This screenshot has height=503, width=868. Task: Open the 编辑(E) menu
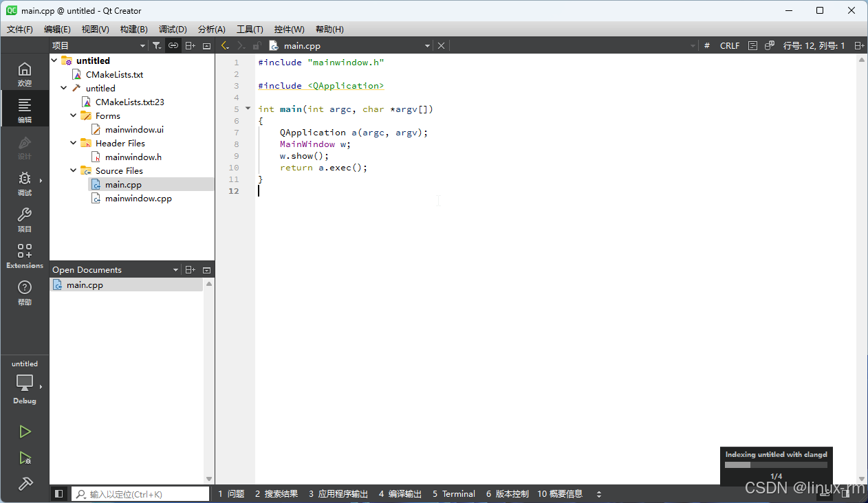point(57,29)
